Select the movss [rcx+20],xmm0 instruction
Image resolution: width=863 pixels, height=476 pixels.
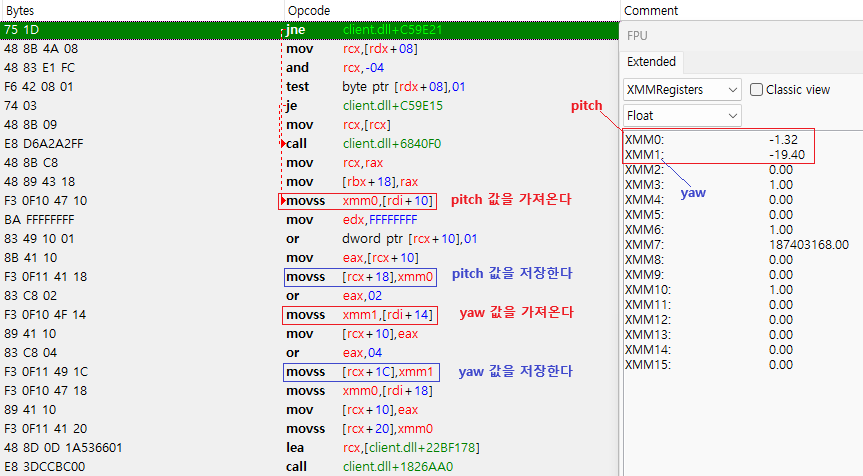(x=359, y=429)
